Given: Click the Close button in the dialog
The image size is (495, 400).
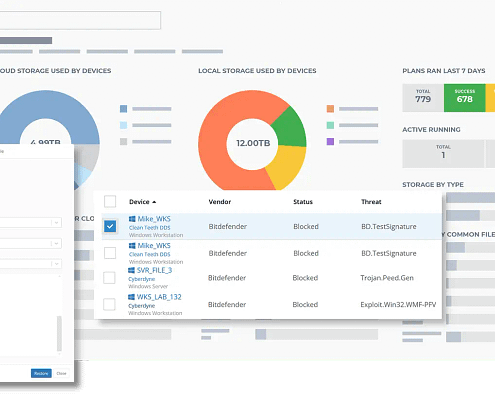Looking at the screenshot, I should coord(61,373).
